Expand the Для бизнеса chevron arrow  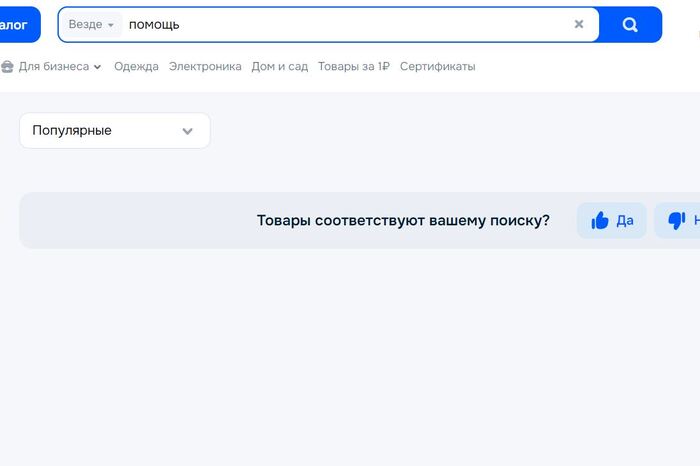click(x=98, y=67)
